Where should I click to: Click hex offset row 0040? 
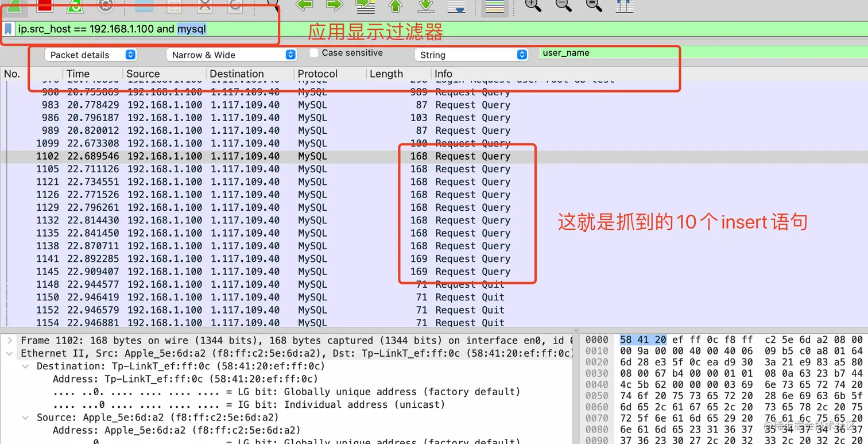pyautogui.click(x=597, y=384)
